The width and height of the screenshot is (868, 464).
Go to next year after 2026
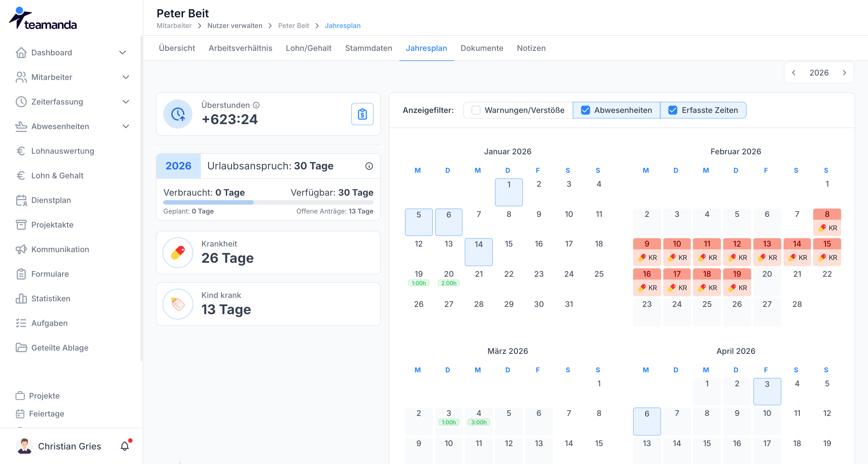click(844, 73)
